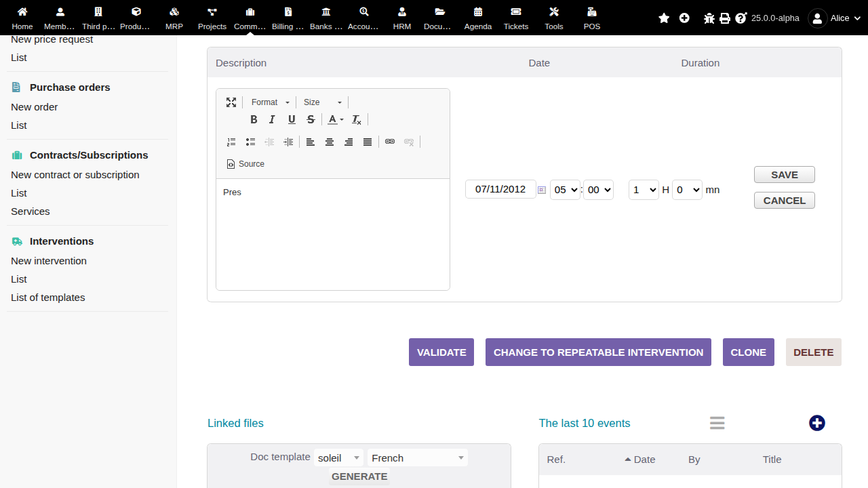Change the hour select showing 05
868x488 pixels.
565,190
